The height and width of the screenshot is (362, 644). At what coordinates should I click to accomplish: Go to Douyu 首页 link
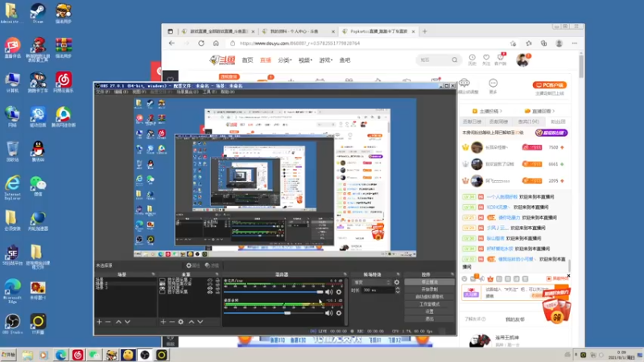click(x=247, y=60)
